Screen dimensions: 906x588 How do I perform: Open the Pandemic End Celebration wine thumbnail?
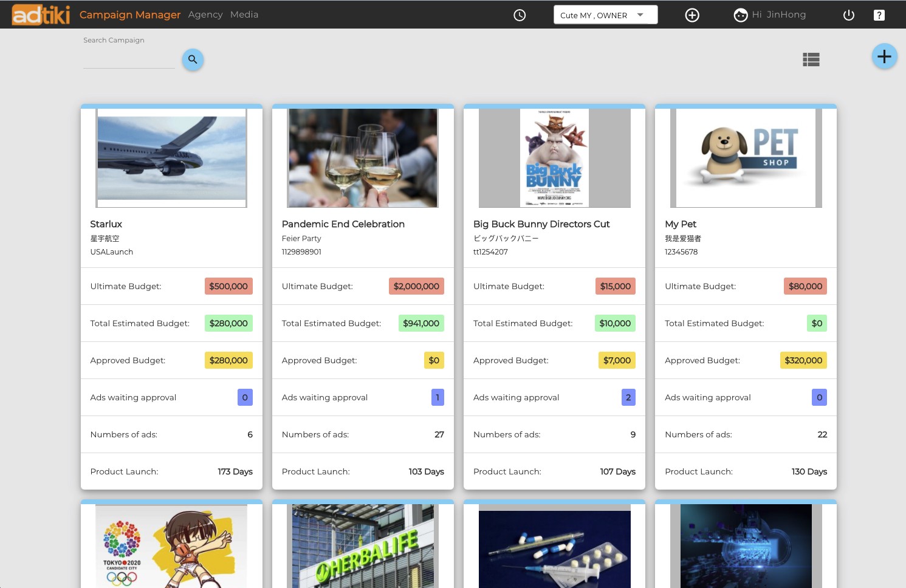[x=363, y=158]
